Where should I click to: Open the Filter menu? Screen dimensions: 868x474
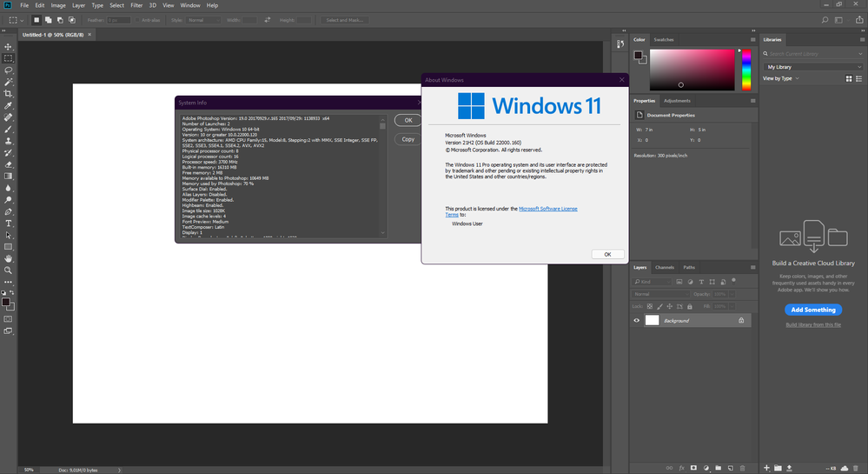pos(136,5)
